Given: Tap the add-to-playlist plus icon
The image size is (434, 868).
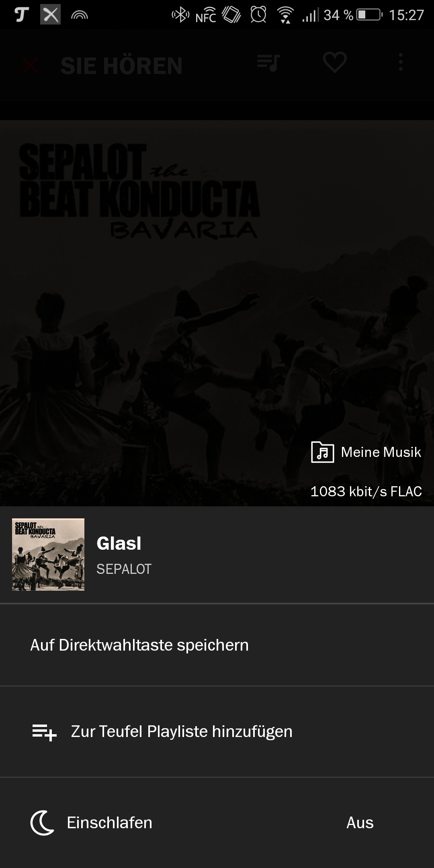Looking at the screenshot, I should pos(44,732).
